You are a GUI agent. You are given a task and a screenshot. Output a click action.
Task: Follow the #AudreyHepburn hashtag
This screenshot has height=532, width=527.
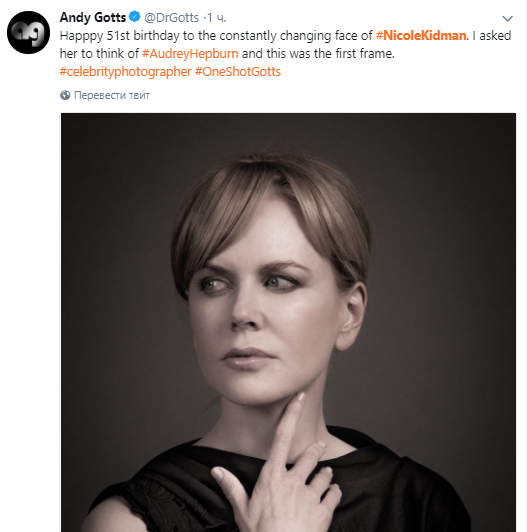pyautogui.click(x=190, y=54)
